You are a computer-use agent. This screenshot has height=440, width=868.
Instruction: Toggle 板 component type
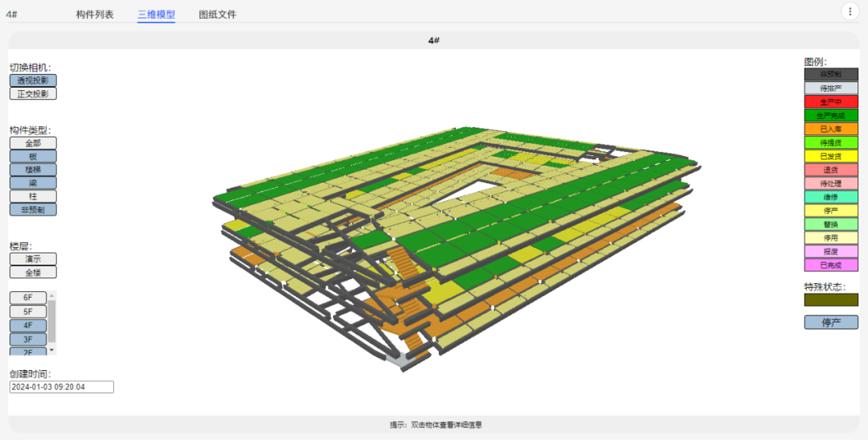[33, 156]
